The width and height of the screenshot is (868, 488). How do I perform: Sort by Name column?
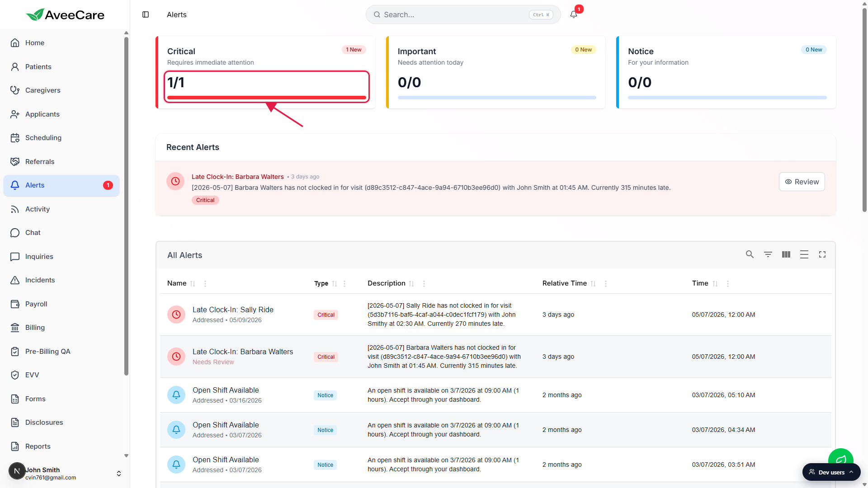tap(193, 284)
